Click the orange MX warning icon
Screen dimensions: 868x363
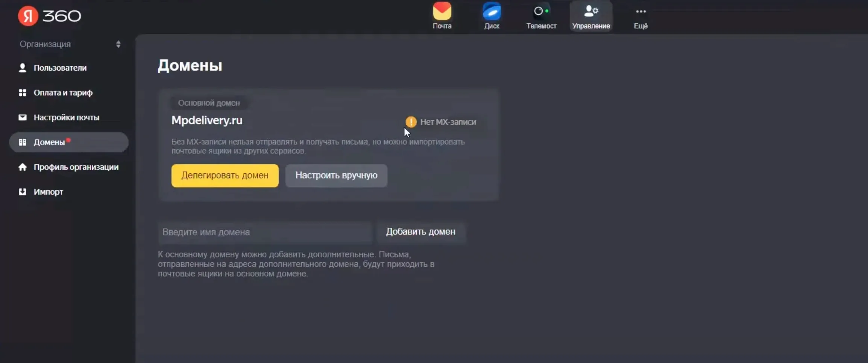pyautogui.click(x=411, y=122)
